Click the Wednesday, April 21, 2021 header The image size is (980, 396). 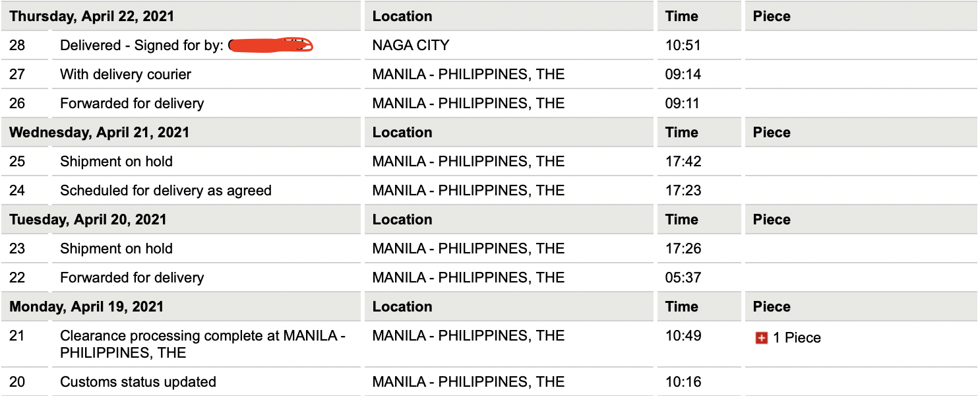tap(99, 133)
